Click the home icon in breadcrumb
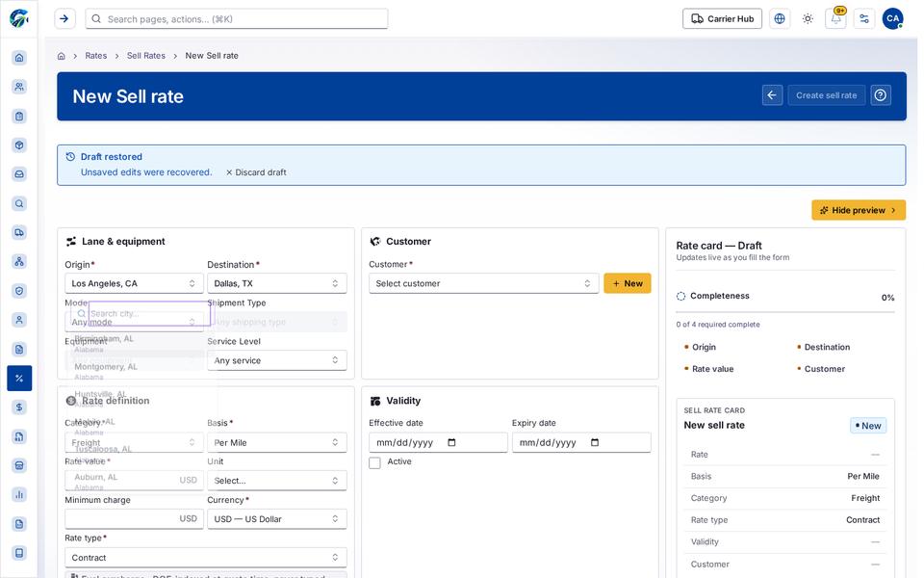This screenshot has height=578, width=924. [62, 56]
